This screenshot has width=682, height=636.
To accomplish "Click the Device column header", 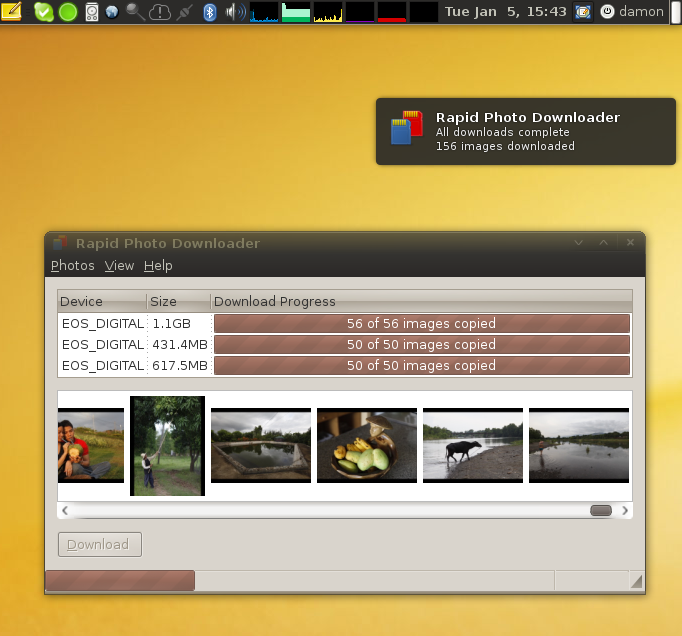I will (102, 301).
